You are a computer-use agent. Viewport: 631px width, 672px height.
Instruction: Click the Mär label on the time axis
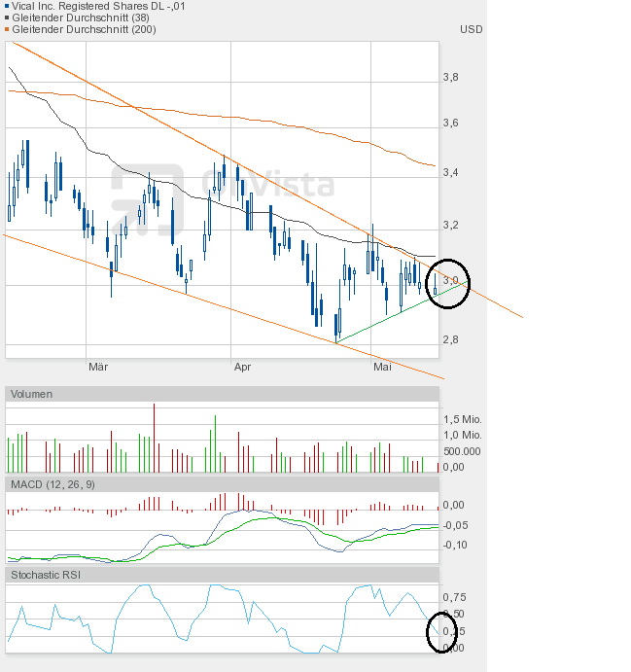point(97,367)
